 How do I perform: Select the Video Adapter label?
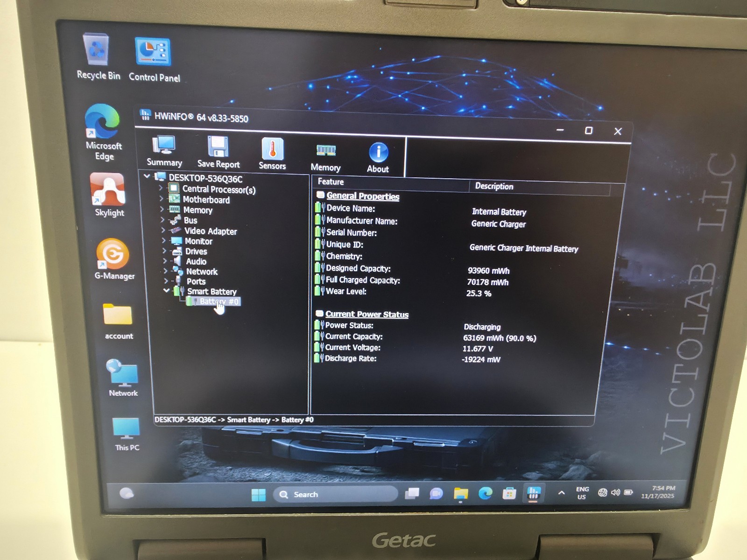click(210, 231)
